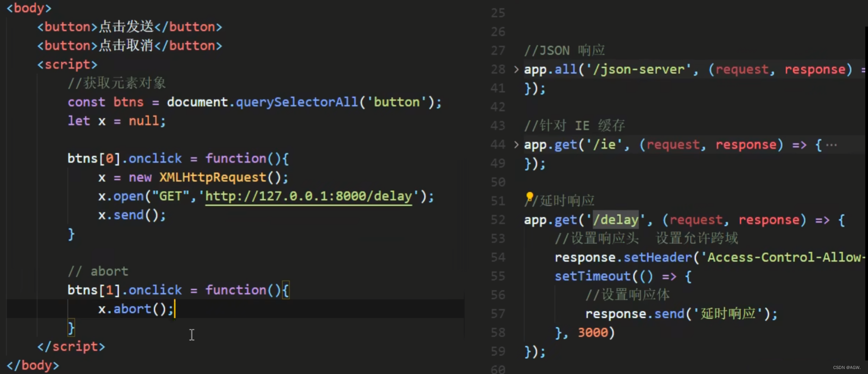The height and width of the screenshot is (374, 868).
Task: Expand the folded app.get '/ie' block
Action: click(516, 145)
